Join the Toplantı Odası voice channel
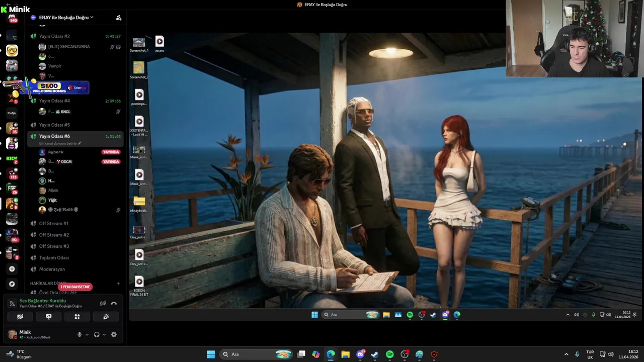 pos(75,258)
